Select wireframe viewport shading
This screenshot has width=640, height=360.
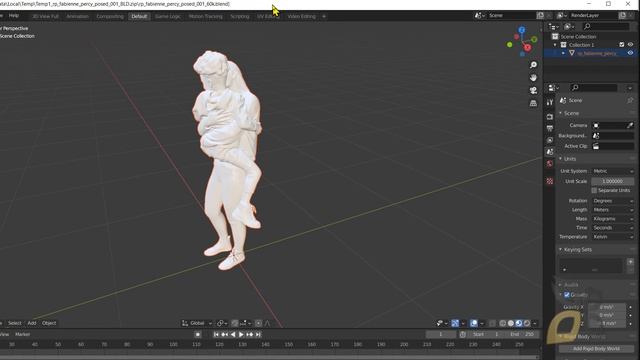pos(502,323)
